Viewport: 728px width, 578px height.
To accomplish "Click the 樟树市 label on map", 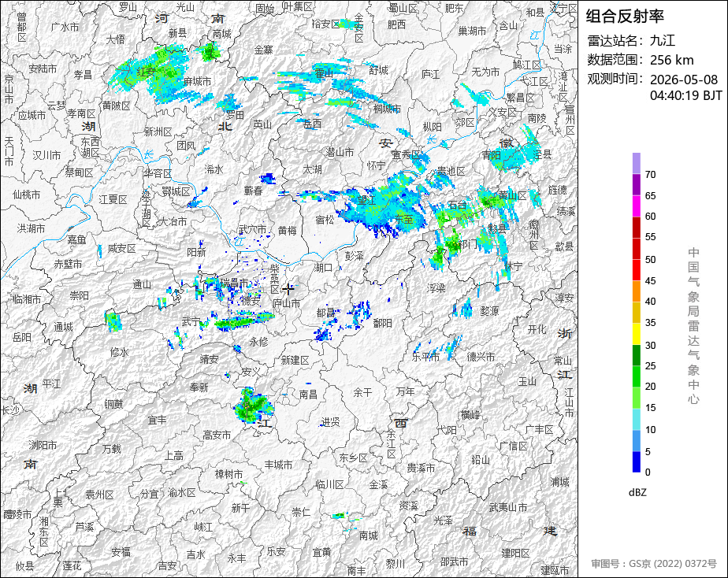I will (229, 474).
